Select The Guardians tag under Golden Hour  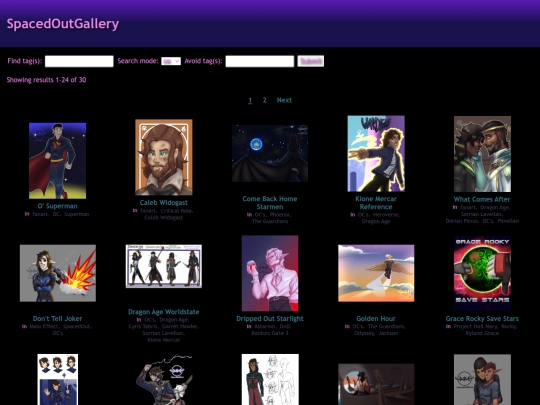[x=386, y=326]
